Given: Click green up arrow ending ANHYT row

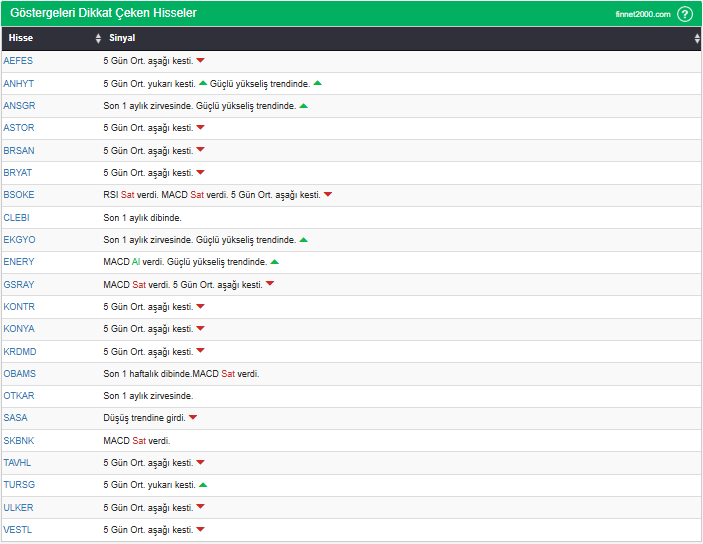Looking at the screenshot, I should coord(317,83).
